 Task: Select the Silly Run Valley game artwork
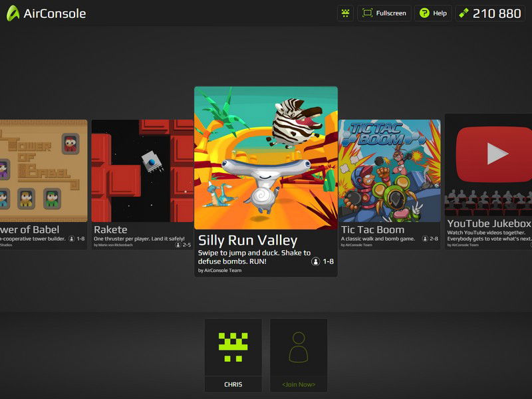point(265,158)
